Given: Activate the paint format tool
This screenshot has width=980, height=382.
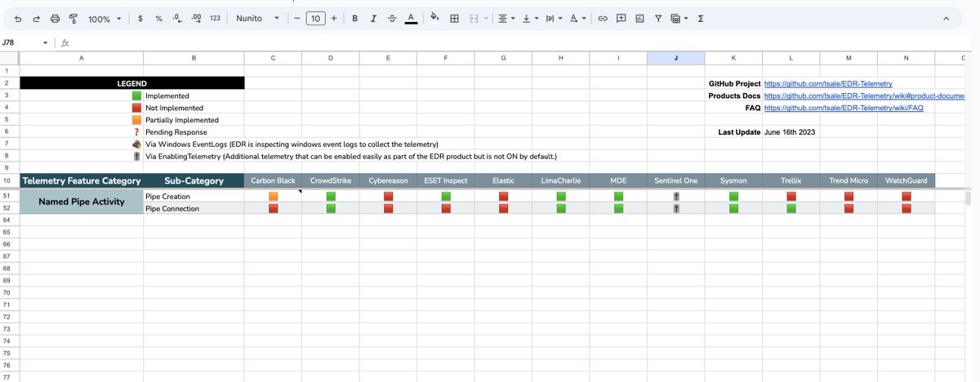Looking at the screenshot, I should (73, 18).
